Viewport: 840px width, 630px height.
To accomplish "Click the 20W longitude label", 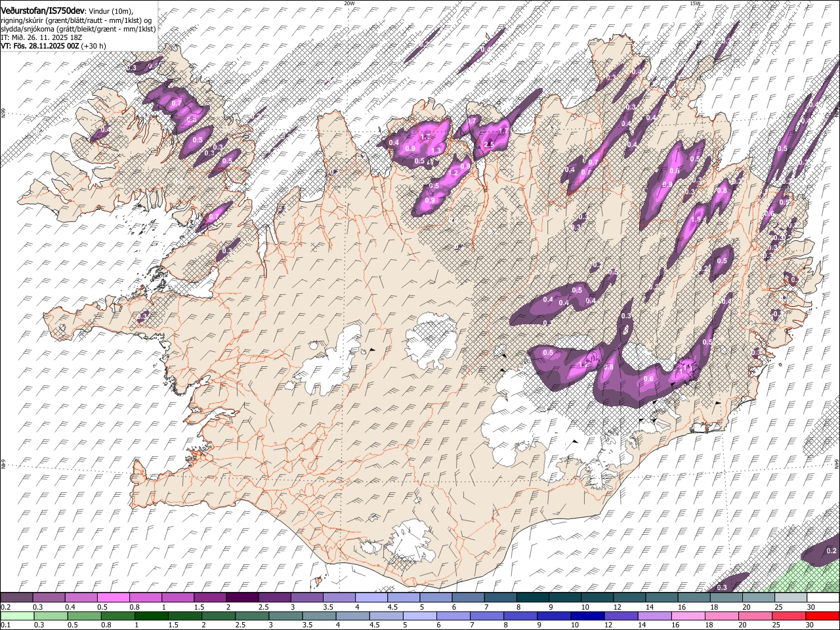I will click(349, 3).
